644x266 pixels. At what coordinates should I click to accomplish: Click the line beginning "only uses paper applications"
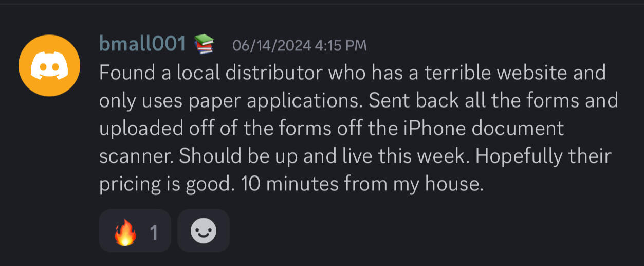pyautogui.click(x=359, y=101)
